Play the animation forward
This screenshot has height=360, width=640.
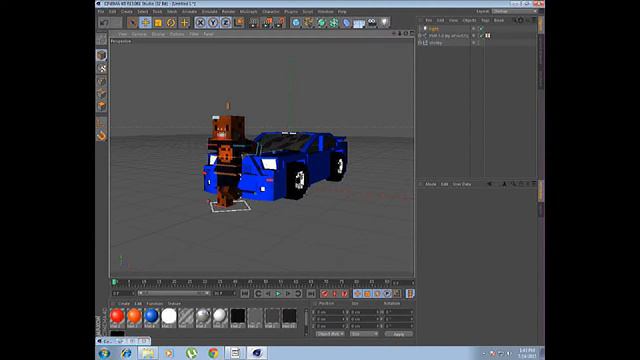(278, 293)
